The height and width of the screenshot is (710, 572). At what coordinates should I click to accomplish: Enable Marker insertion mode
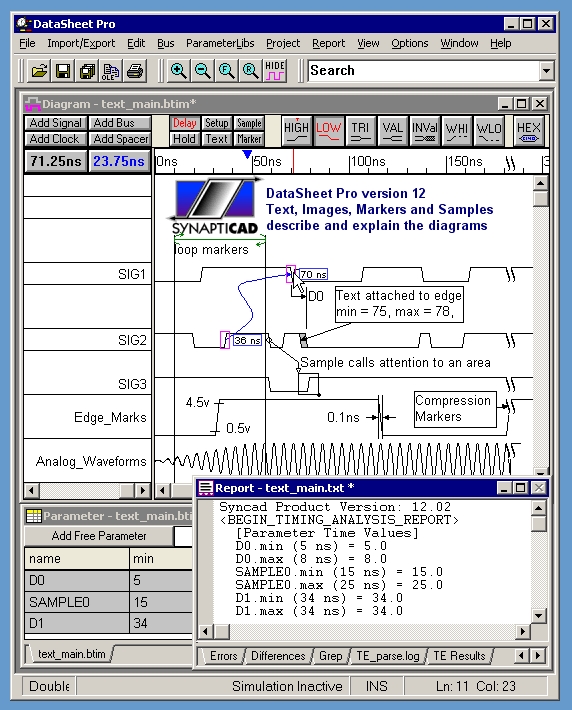pyautogui.click(x=249, y=139)
